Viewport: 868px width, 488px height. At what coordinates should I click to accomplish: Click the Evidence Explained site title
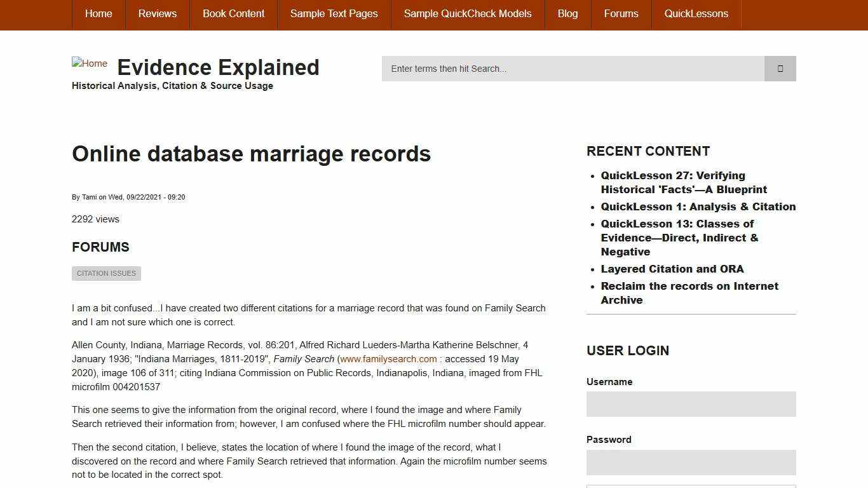(x=218, y=67)
